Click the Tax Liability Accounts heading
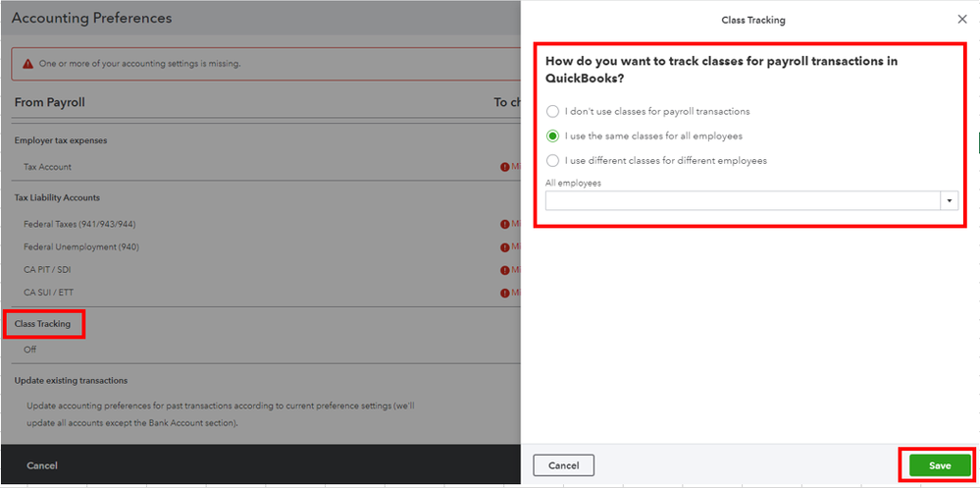 pyautogui.click(x=57, y=197)
